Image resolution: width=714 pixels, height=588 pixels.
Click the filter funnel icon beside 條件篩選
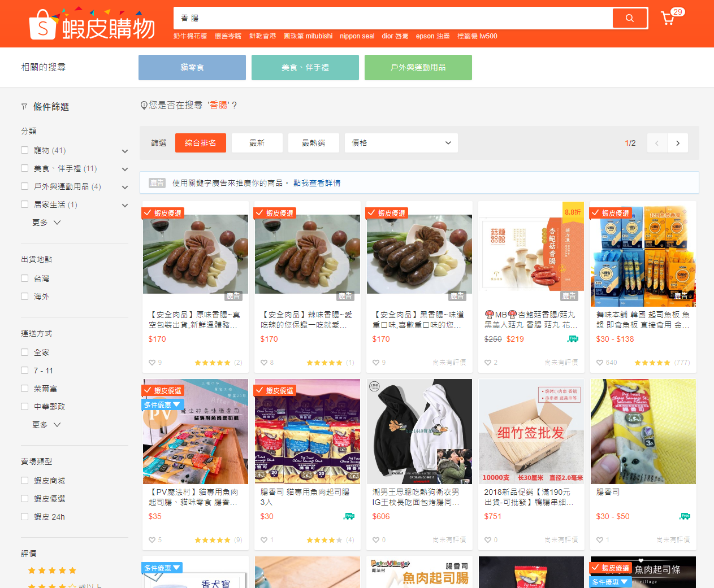click(24, 107)
